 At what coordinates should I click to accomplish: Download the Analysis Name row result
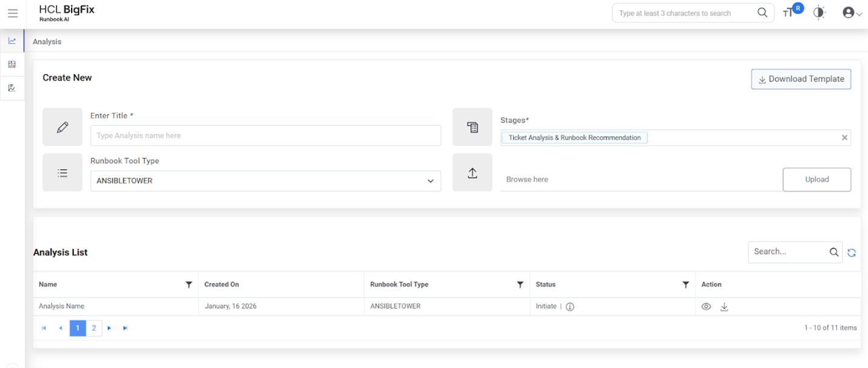pos(724,307)
